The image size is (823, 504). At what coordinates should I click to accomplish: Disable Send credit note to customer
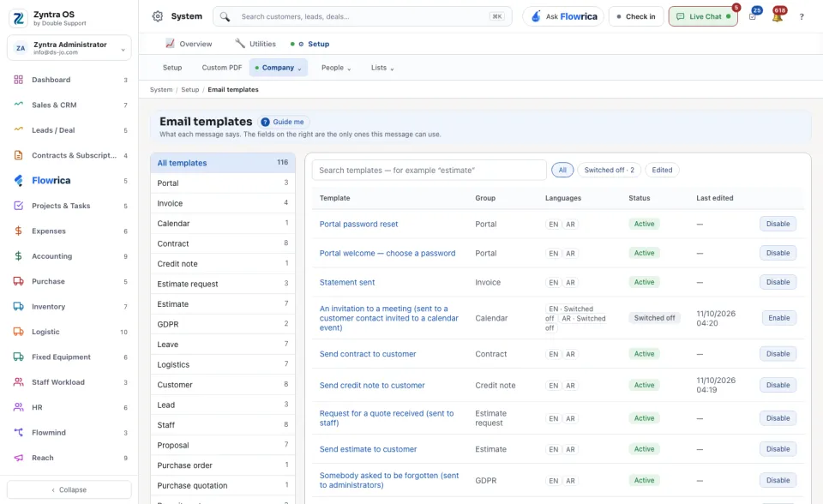point(778,385)
